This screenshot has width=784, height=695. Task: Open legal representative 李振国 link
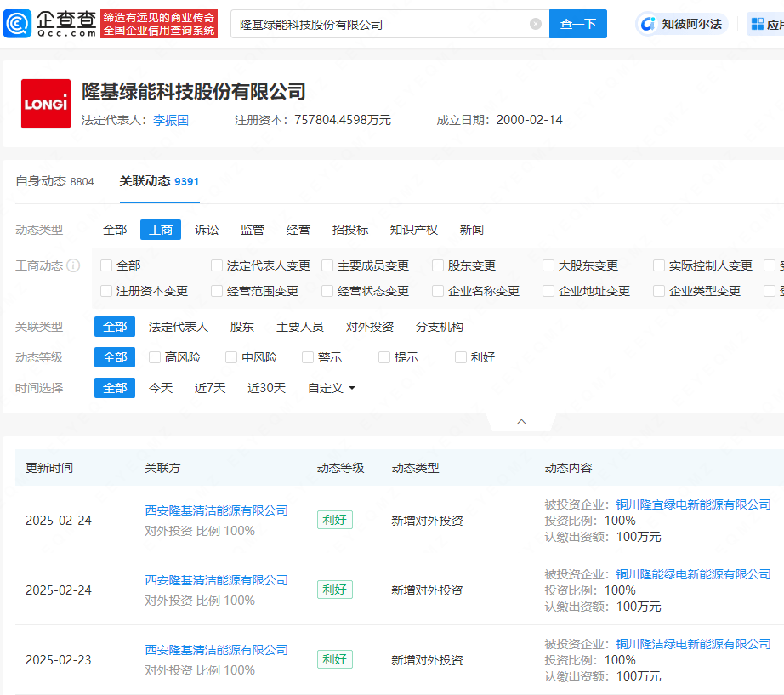(x=171, y=120)
